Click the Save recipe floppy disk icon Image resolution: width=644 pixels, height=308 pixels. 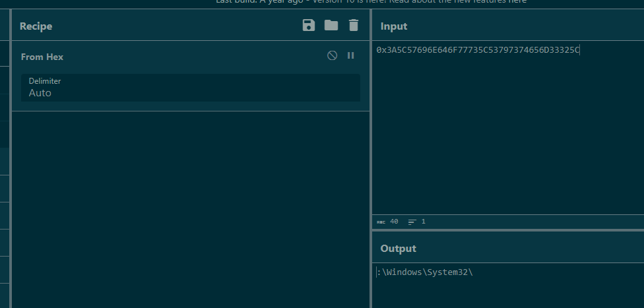308,26
